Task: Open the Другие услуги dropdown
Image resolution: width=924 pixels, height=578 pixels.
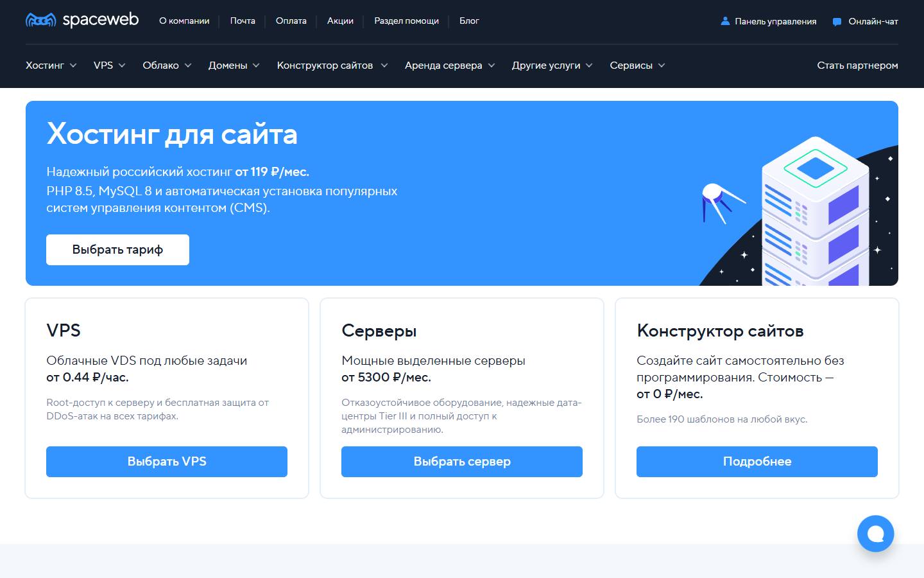Action: 552,66
